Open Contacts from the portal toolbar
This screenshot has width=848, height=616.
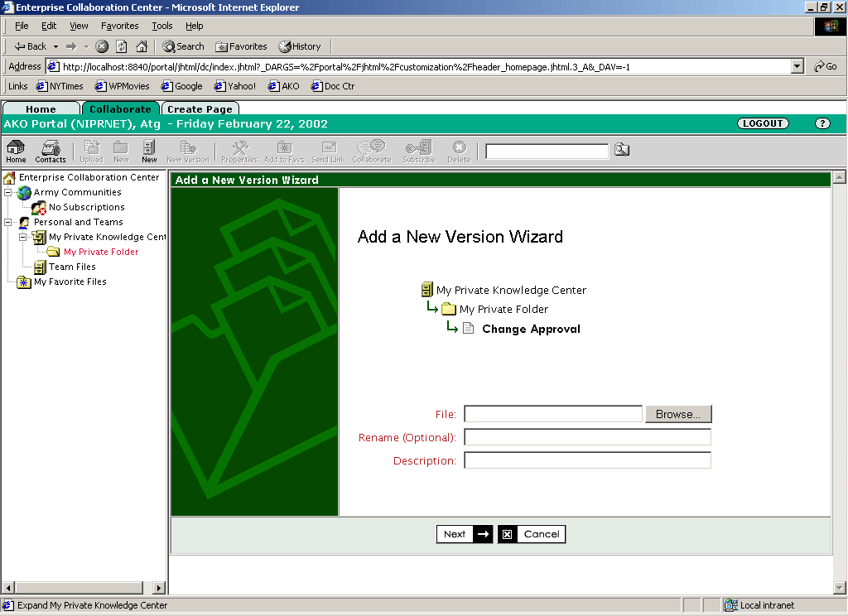[51, 151]
